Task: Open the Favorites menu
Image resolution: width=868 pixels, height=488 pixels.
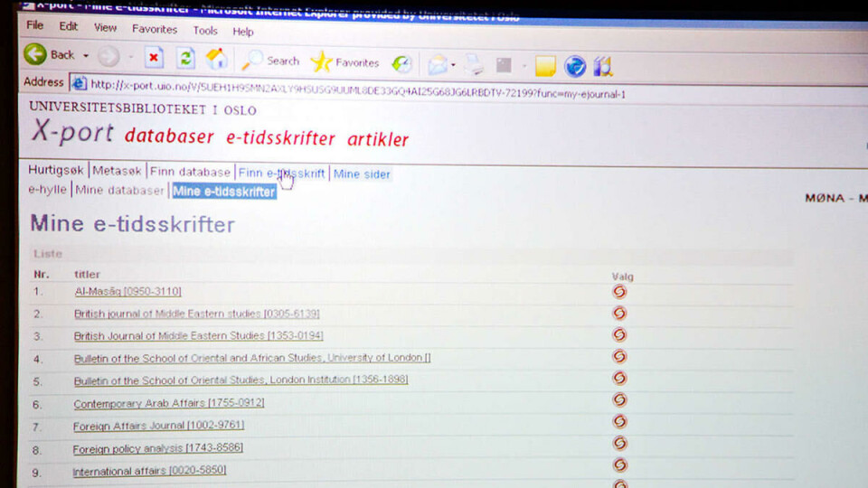Action: point(155,29)
